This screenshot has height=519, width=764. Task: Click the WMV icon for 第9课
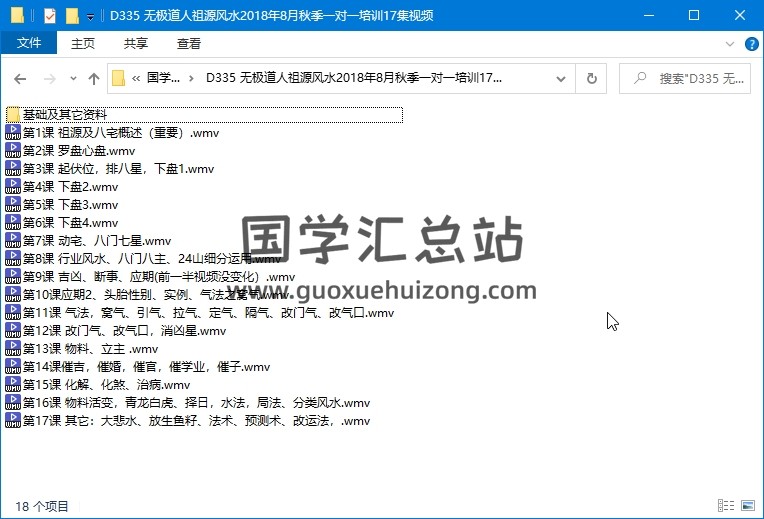click(13, 277)
